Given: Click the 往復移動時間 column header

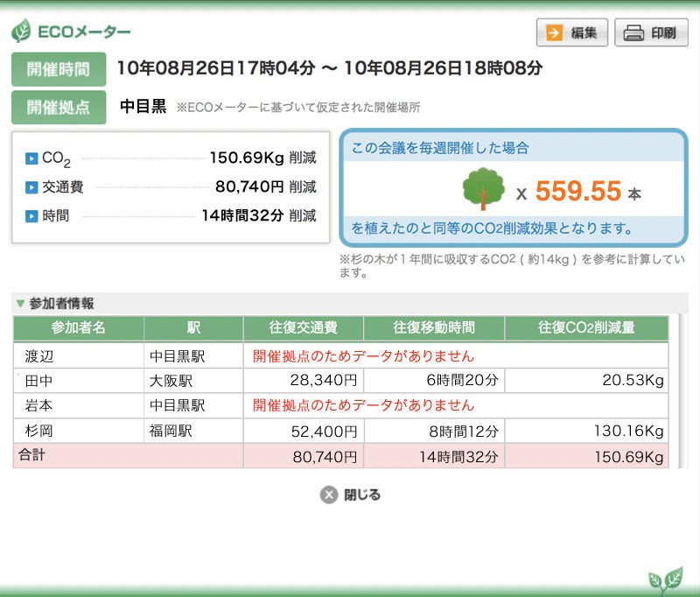Looking at the screenshot, I should 434,328.
